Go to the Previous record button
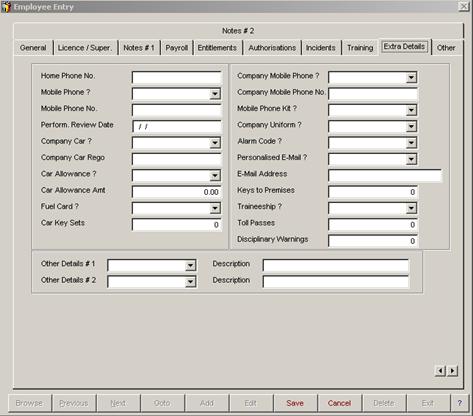This screenshot has height=416, width=473. (74, 403)
